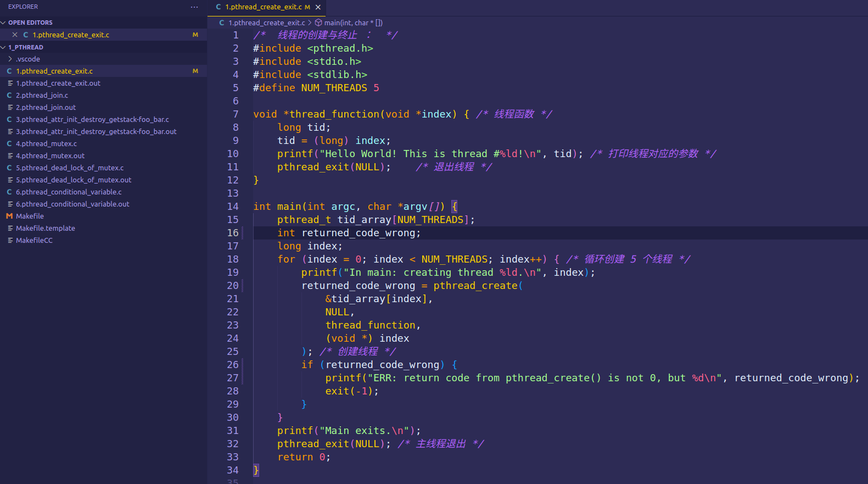Click line number 16 in gutter
868x484 pixels.
[233, 233]
